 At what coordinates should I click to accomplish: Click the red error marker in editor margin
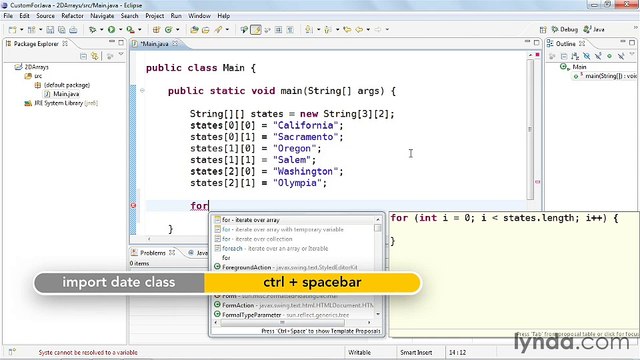[133, 205]
